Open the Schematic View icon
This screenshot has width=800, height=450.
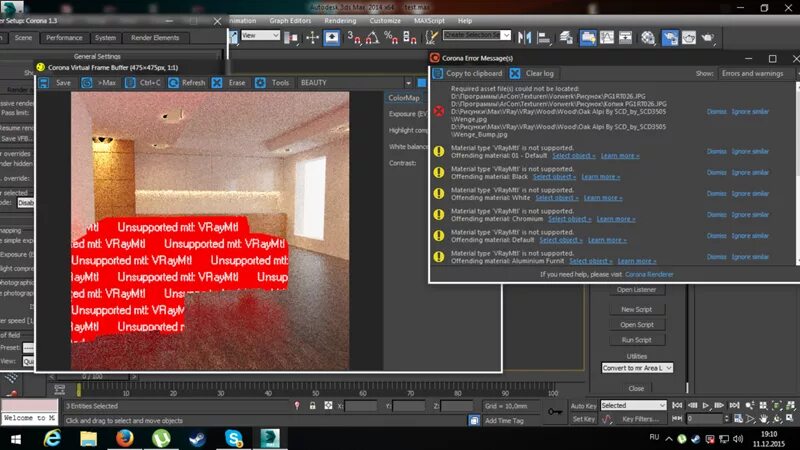(626, 37)
